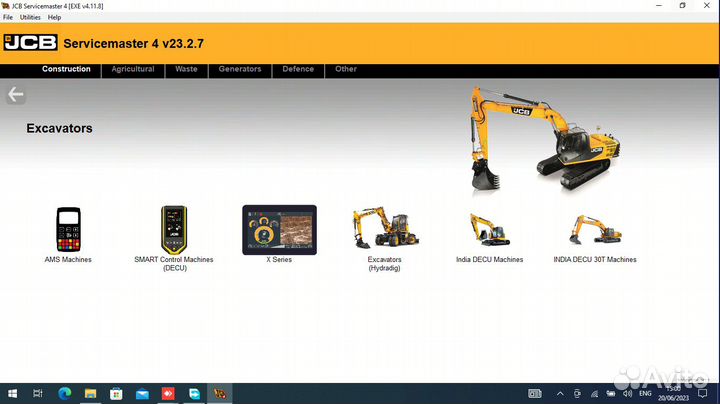Viewport: 720px width, 404px height.
Task: Click the X Series label
Action: [x=279, y=259]
